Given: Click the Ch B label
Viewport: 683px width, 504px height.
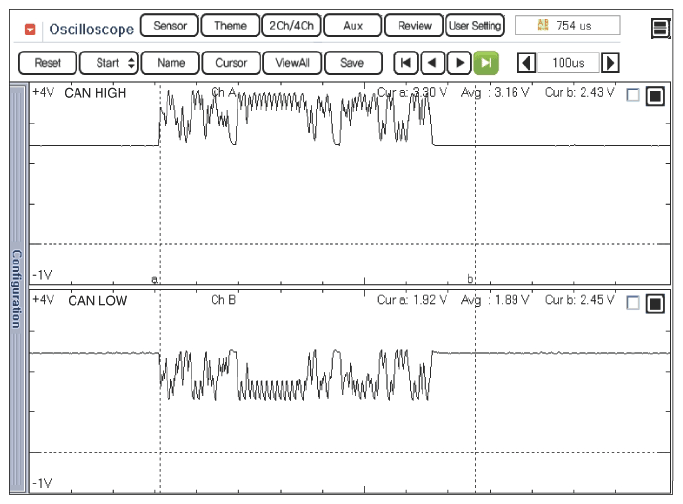Looking at the screenshot, I should tap(223, 300).
